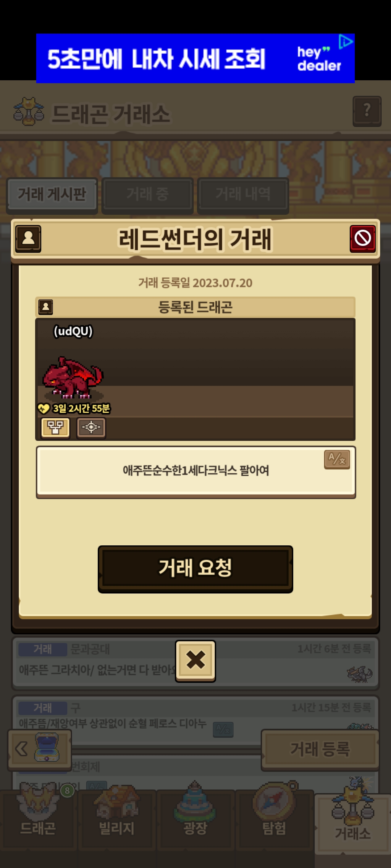Switch to the 거래 중 tab
Screen dimensions: 391x868
click(x=147, y=195)
